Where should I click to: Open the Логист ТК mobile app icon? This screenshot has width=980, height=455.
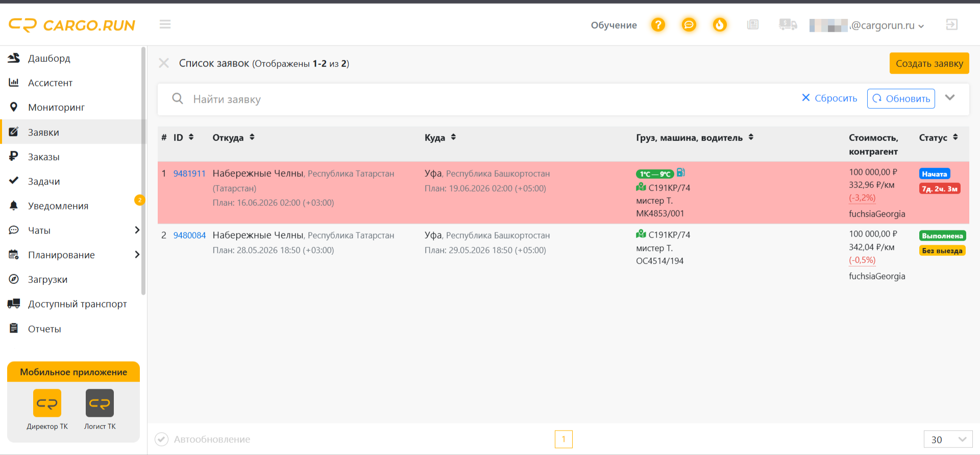coord(100,403)
